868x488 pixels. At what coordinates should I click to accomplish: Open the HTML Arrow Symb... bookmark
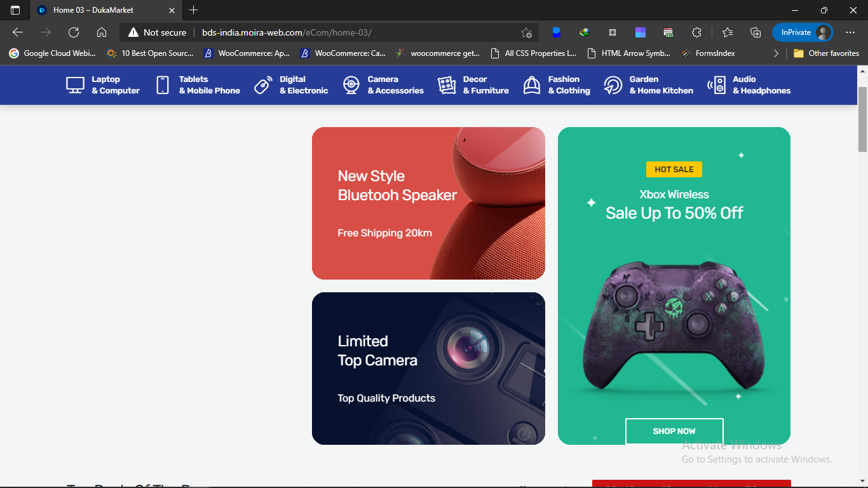coord(629,53)
